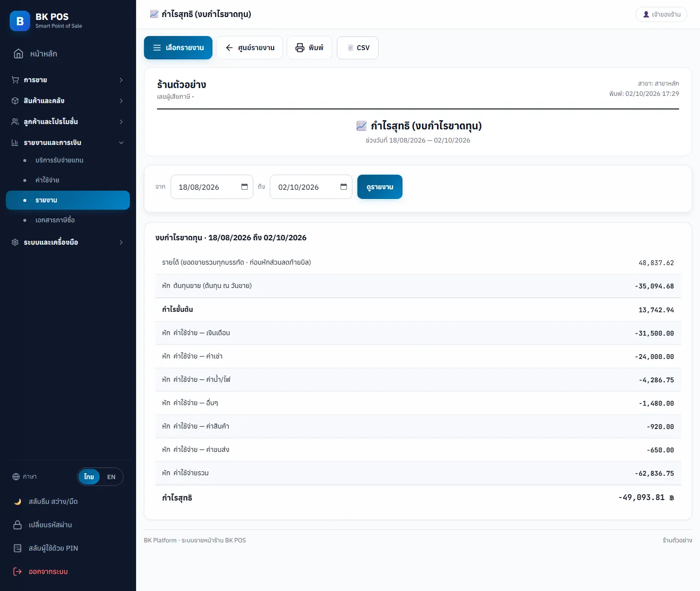Click the ดูรายงาน button
The height and width of the screenshot is (591, 700).
click(380, 187)
